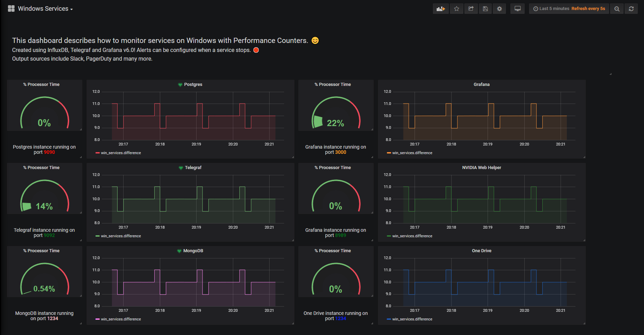644x335 pixels.
Task: Click the smiley emoji in the description header
Action: (315, 41)
